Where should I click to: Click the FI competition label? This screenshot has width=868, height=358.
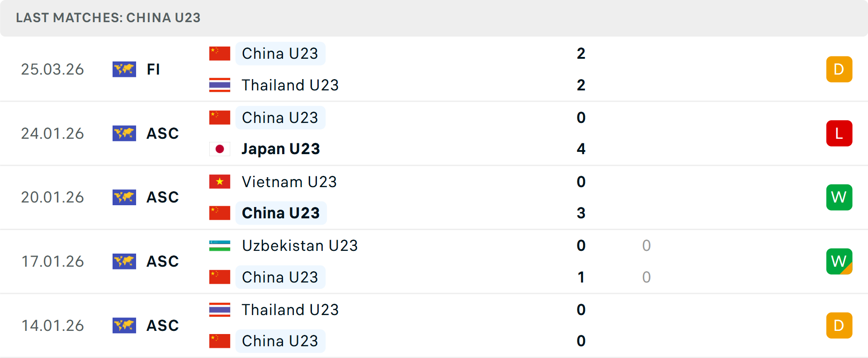coord(153,69)
